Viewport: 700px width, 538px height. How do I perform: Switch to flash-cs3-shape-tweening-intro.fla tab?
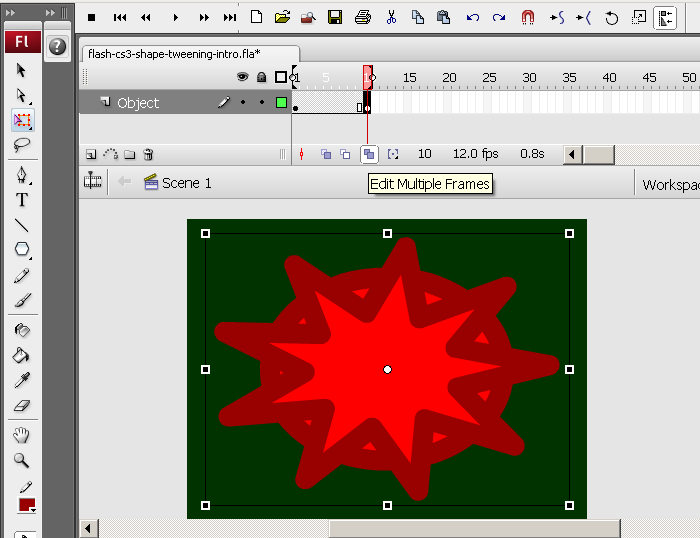(x=173, y=54)
